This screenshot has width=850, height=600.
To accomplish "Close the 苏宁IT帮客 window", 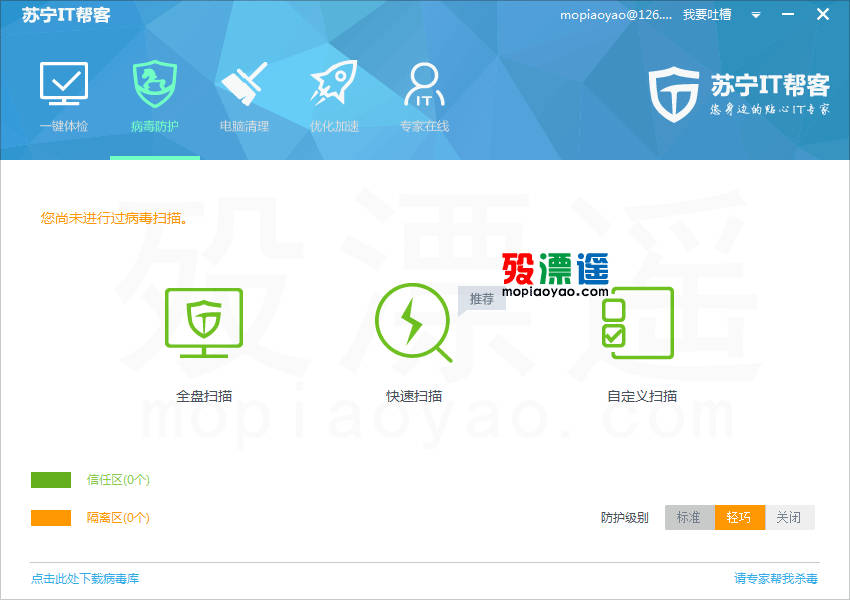I will click(822, 15).
